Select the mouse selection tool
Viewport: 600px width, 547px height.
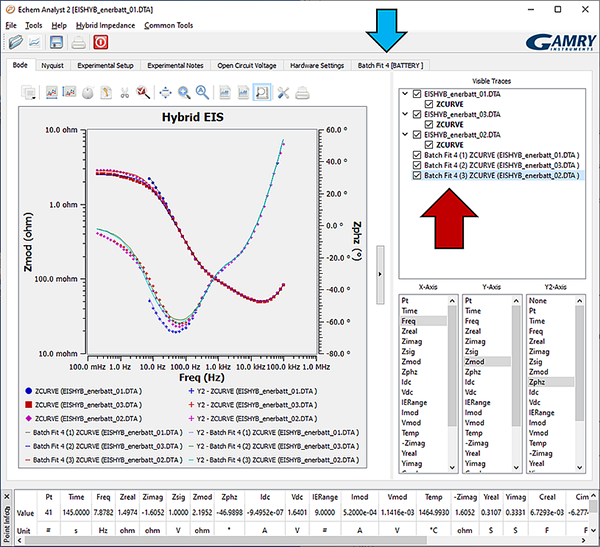pyautogui.click(x=88, y=93)
